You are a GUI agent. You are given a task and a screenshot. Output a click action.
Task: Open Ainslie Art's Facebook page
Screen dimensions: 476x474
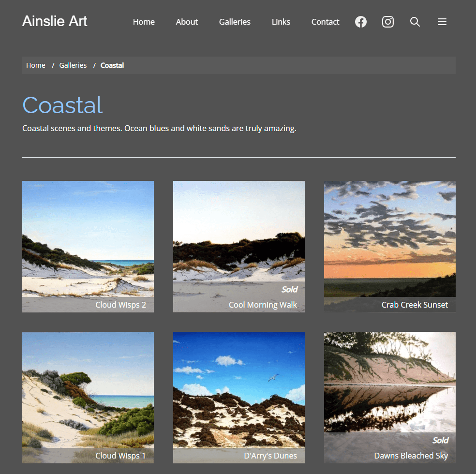tap(360, 22)
